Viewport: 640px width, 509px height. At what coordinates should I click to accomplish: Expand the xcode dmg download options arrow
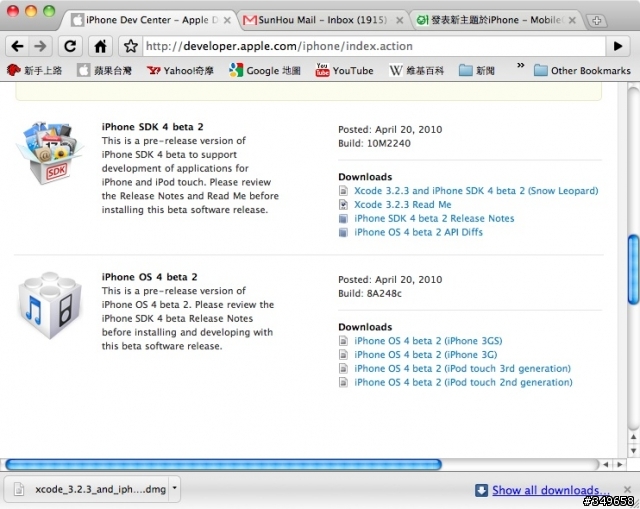[175, 488]
